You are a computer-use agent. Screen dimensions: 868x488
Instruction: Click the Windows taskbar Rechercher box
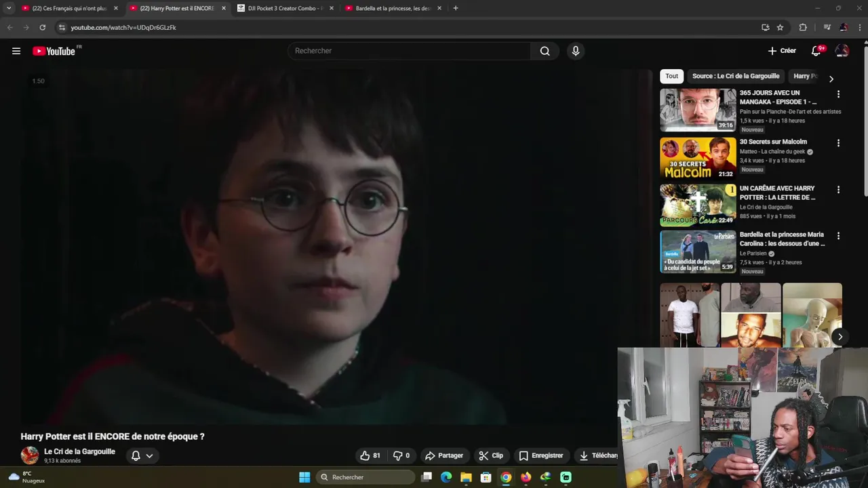point(366,477)
